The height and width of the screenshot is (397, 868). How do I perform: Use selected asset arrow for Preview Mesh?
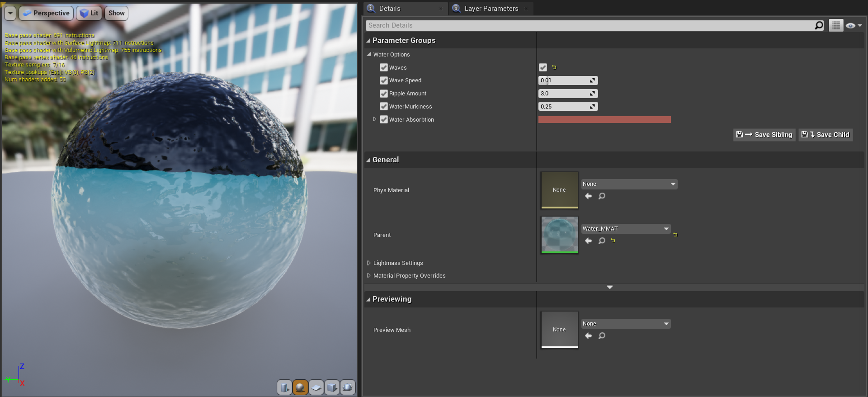[588, 336]
